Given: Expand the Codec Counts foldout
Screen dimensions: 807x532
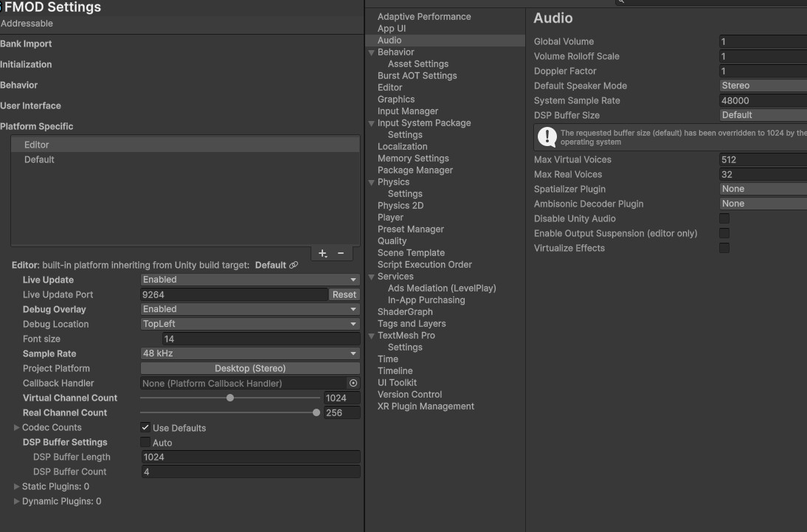Looking at the screenshot, I should [17, 427].
